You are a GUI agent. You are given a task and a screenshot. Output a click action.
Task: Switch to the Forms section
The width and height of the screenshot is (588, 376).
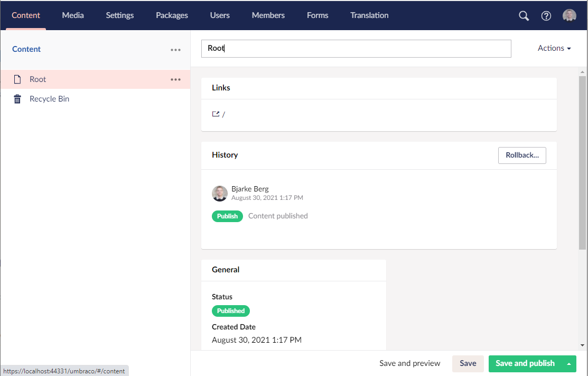click(317, 15)
